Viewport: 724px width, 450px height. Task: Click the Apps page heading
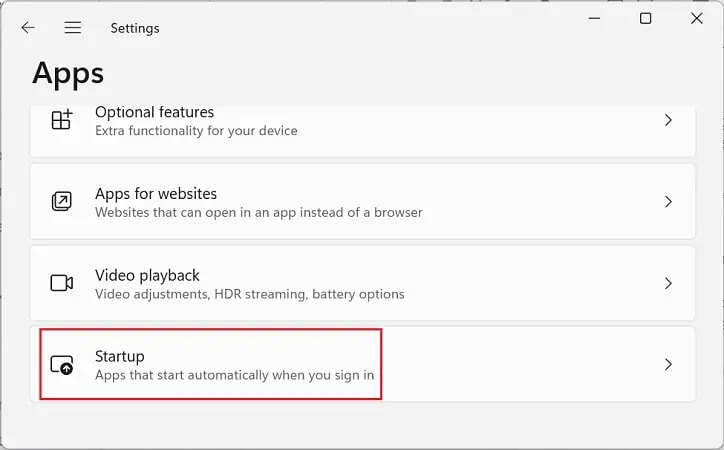pos(68,74)
